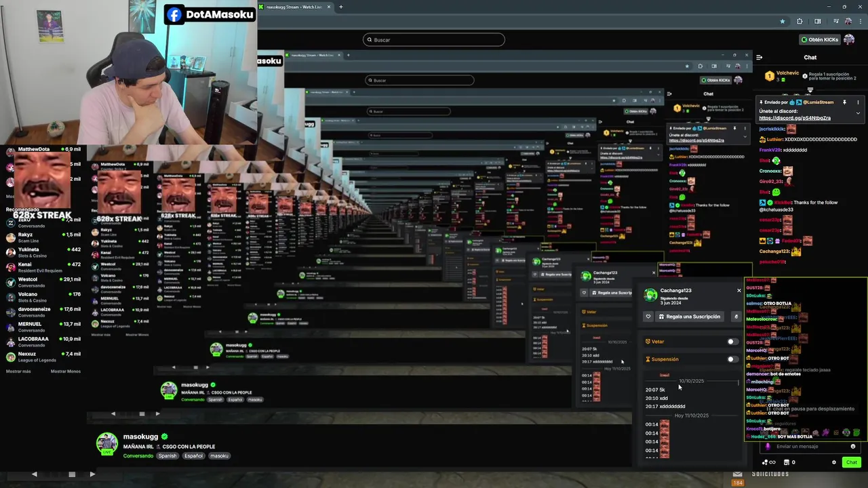Click the 20:07 5k message in history
This screenshot has height=488, width=868.
[x=655, y=390]
